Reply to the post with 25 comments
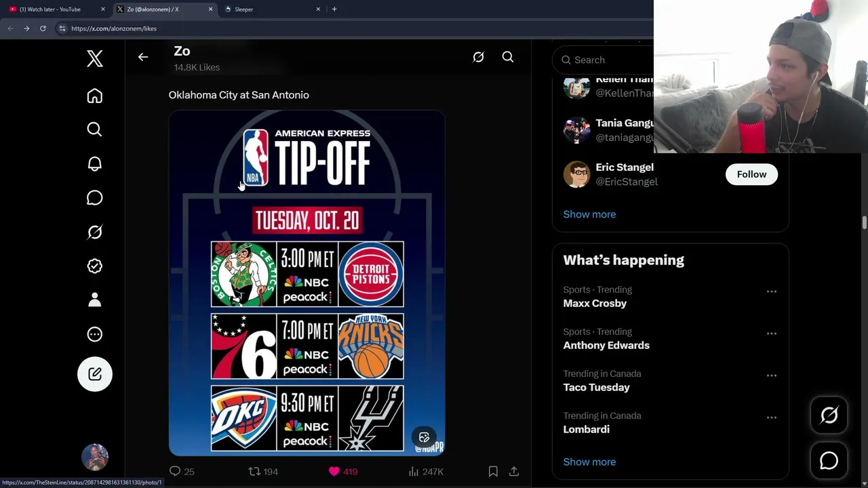Viewport: 868px width, 488px height. [x=182, y=471]
